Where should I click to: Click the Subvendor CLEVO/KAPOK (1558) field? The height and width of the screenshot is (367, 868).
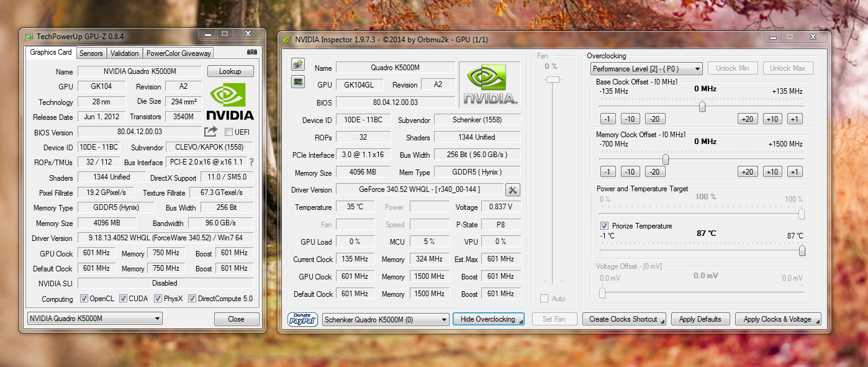[x=209, y=147]
